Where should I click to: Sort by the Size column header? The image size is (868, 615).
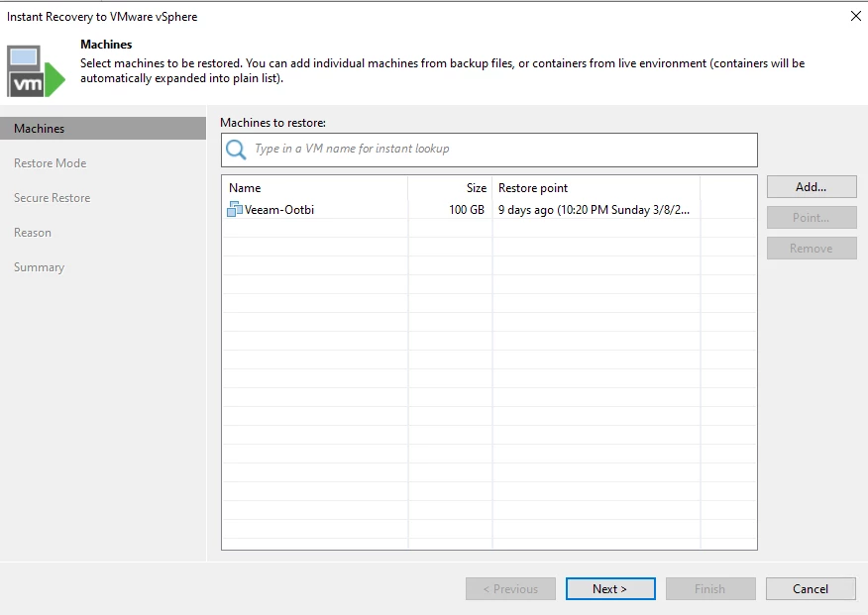[x=450, y=188]
